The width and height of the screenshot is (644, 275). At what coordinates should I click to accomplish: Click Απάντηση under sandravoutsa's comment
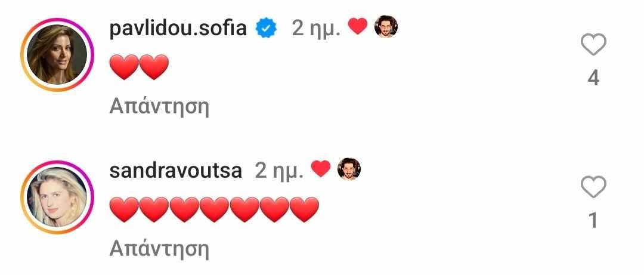(x=159, y=249)
